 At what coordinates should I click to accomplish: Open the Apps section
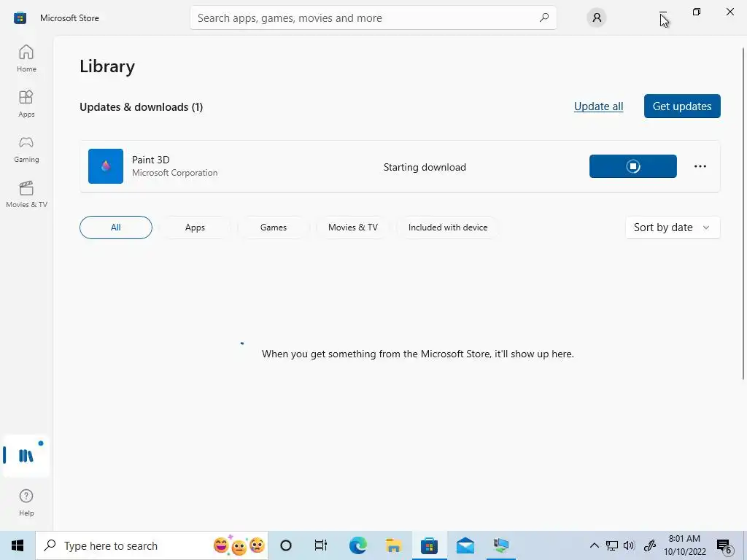coord(26,104)
